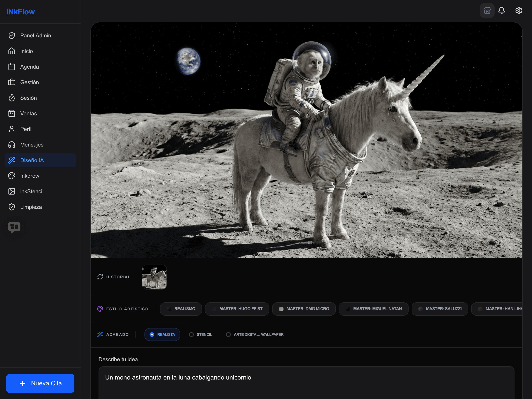Open the Mensajes section
The image size is (532, 399).
pos(32,145)
